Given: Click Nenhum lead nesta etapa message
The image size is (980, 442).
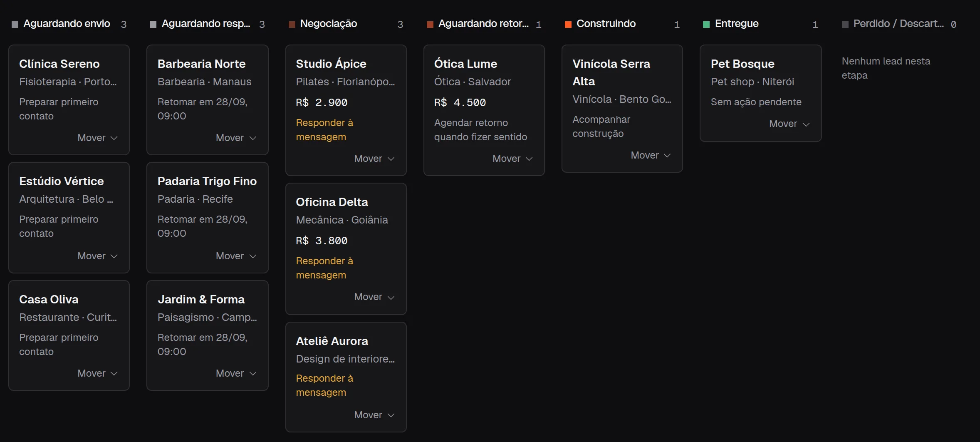Looking at the screenshot, I should (x=886, y=68).
